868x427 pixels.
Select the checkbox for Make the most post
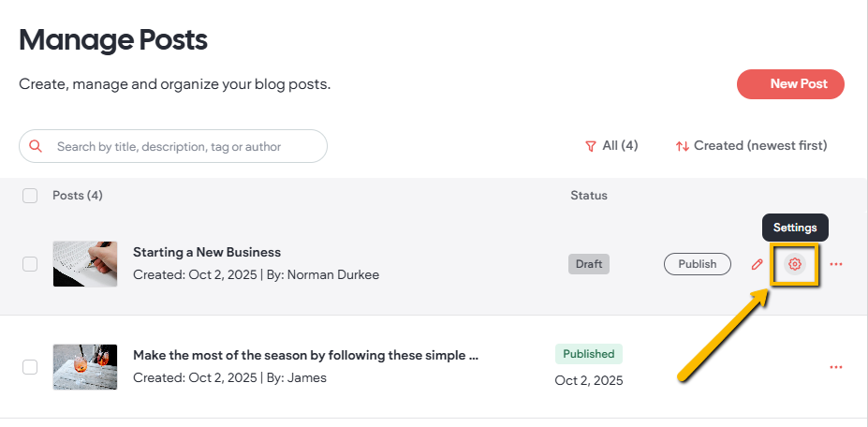point(30,367)
